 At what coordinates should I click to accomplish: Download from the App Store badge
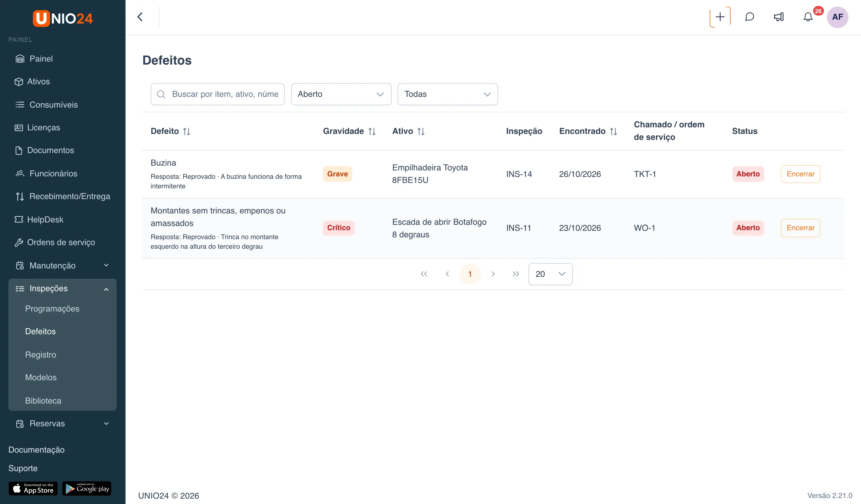click(x=33, y=489)
